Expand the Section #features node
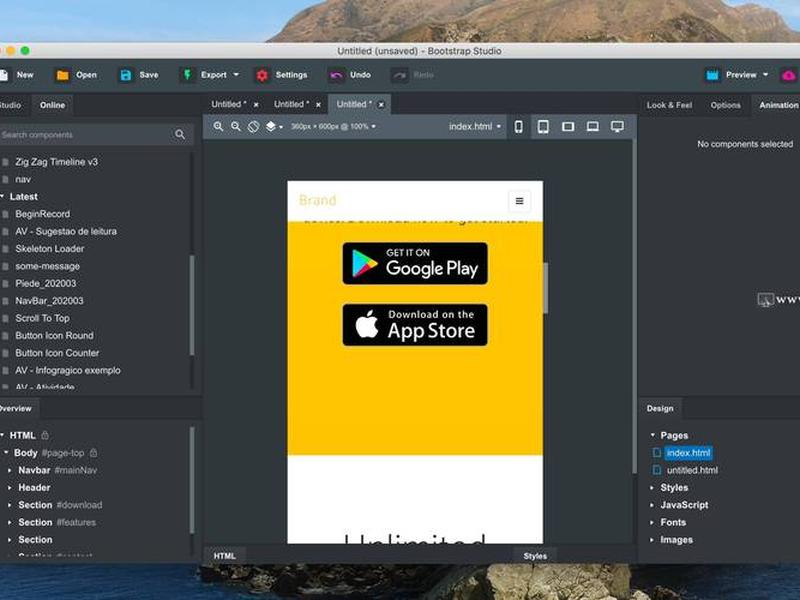The width and height of the screenshot is (800, 600). click(10, 522)
